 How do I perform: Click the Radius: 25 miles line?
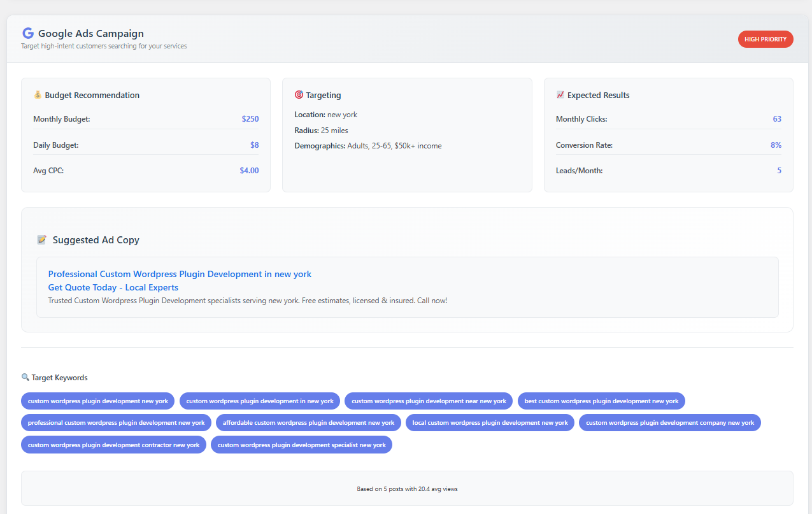tap(321, 131)
